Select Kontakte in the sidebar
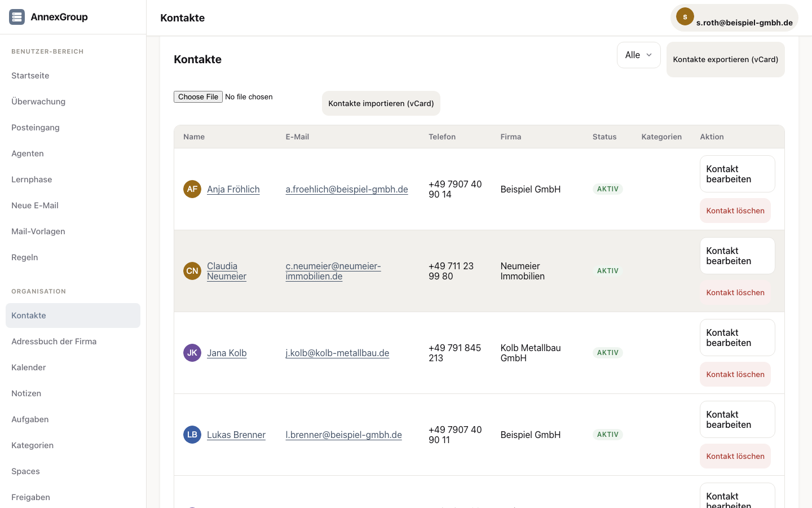Viewport: 812px width, 508px height. [x=73, y=316]
